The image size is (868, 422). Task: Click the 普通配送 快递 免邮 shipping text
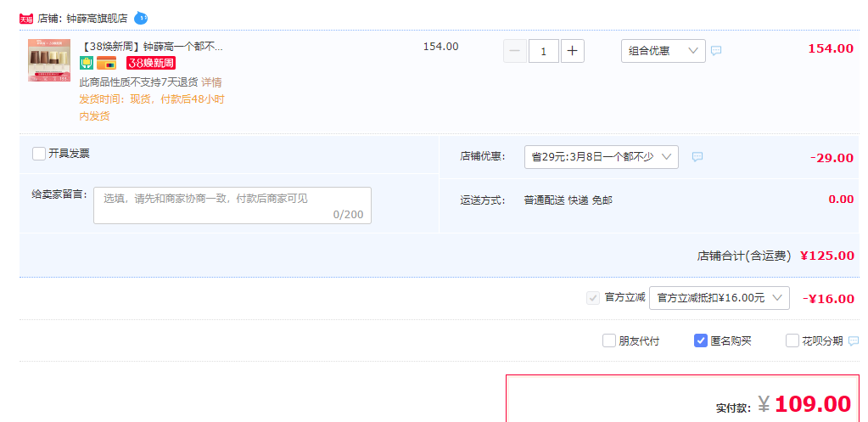(x=568, y=200)
